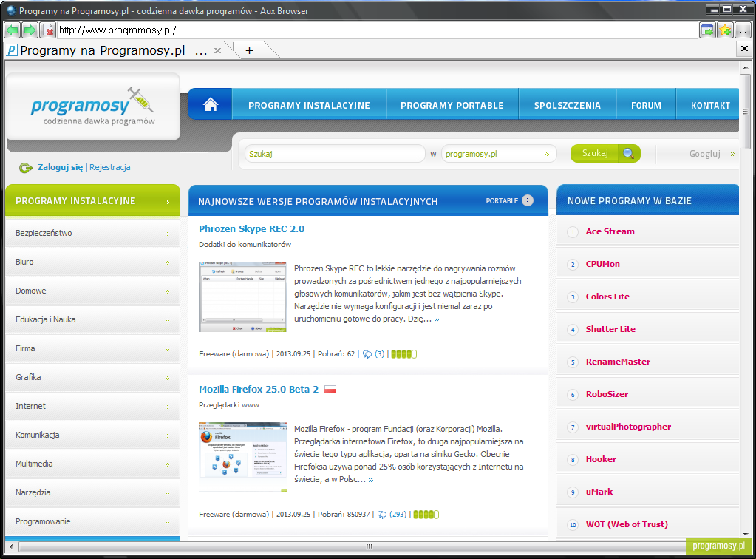Open the PROGRAMY PORTABLE navigation menu

452,105
